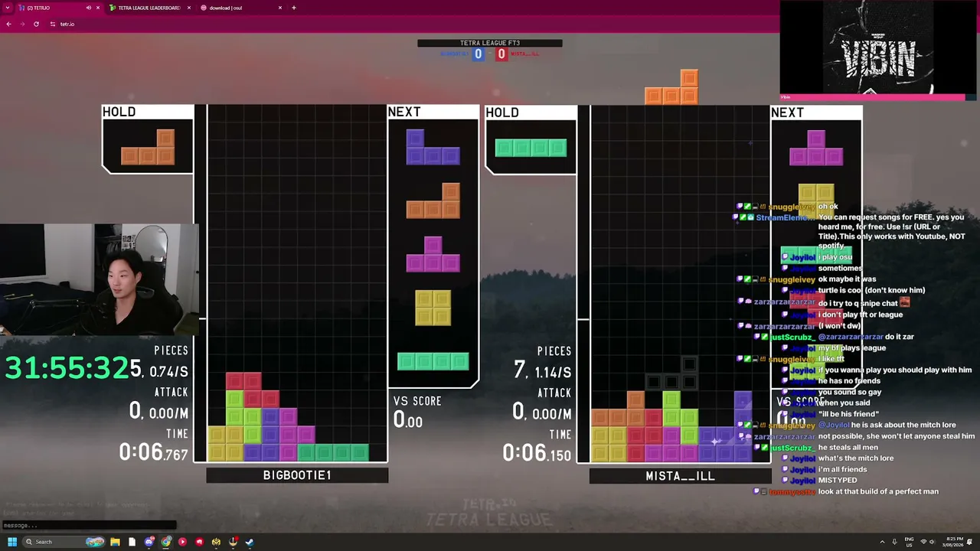Image resolution: width=980 pixels, height=551 pixels.
Task: Click MISTA__ILL's 0:06.150 time readout
Action: pyautogui.click(x=537, y=453)
